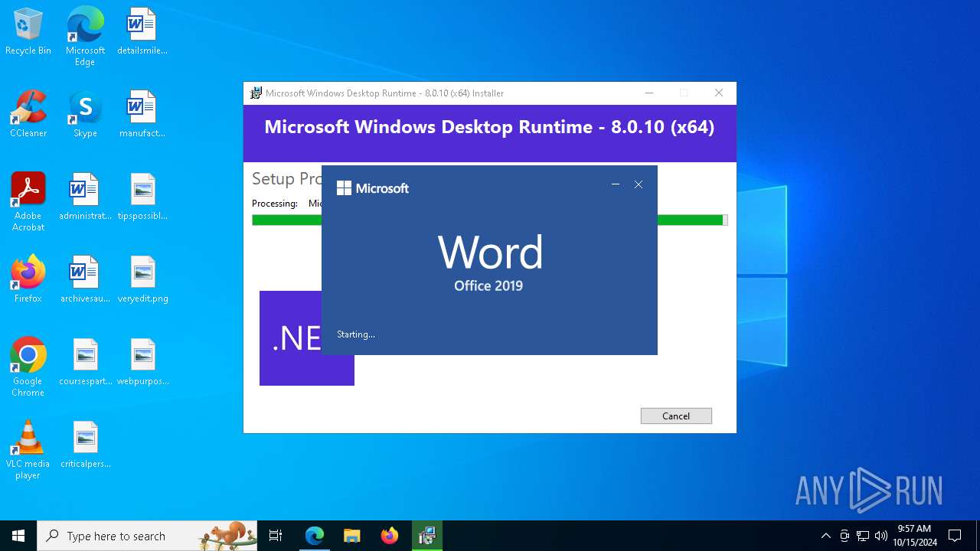
Task: Open Edge from the taskbar
Action: point(315,536)
